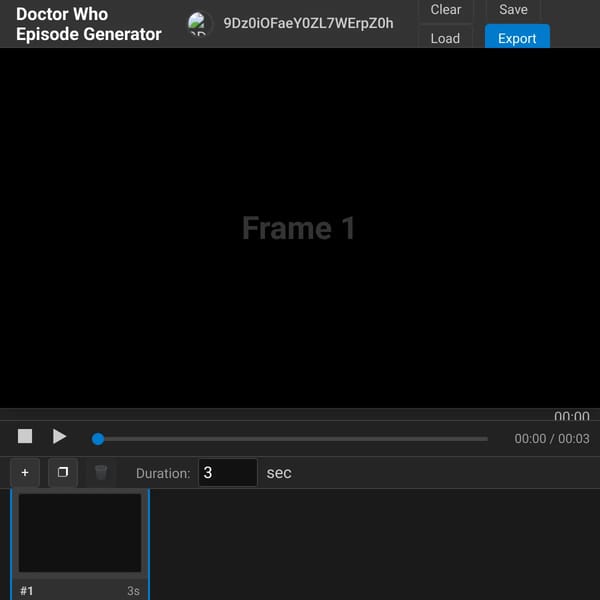
Task: Click the #1 frame label
Action: point(27,591)
